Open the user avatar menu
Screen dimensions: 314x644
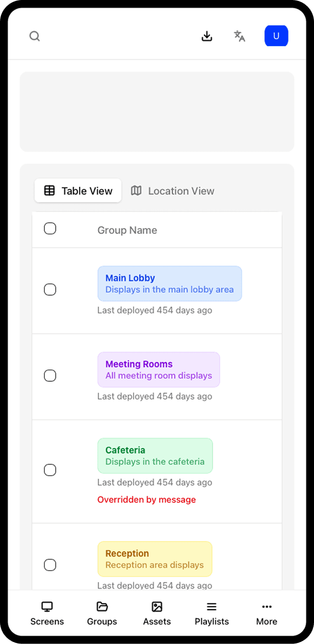tap(276, 36)
